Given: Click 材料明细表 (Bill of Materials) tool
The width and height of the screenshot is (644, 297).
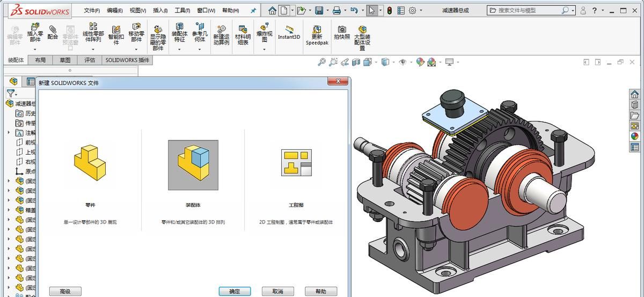Looking at the screenshot, I should pyautogui.click(x=243, y=35).
